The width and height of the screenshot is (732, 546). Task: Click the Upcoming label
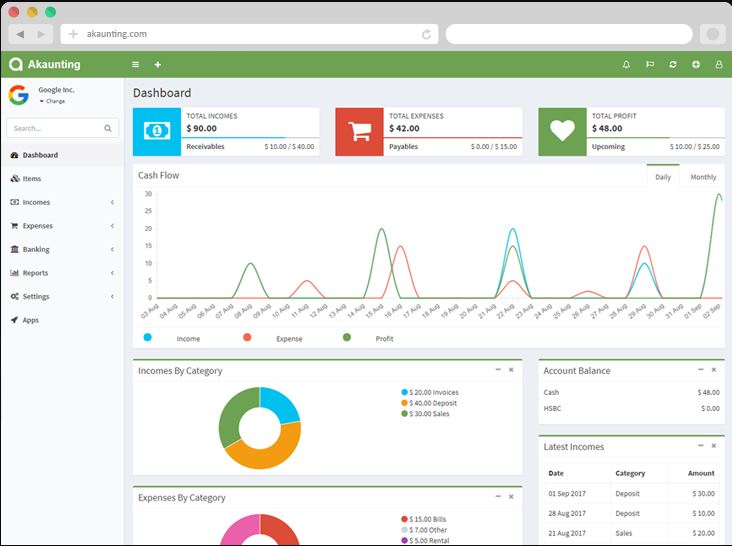[x=608, y=147]
